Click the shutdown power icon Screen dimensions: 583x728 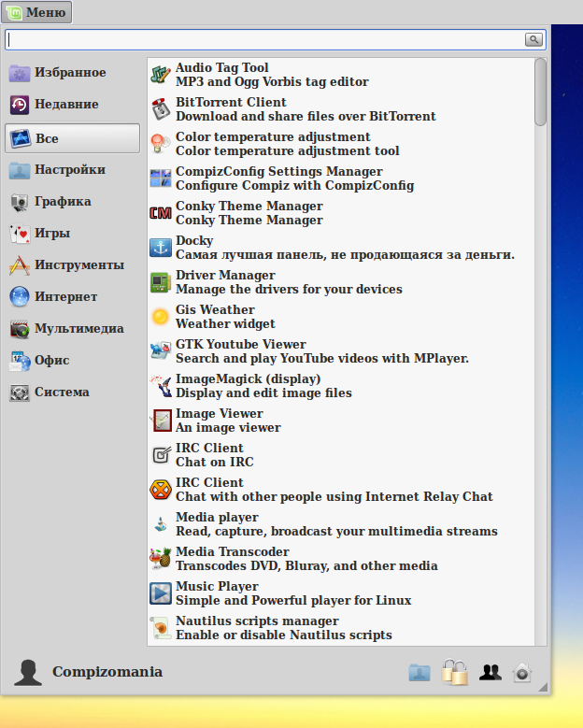522,672
